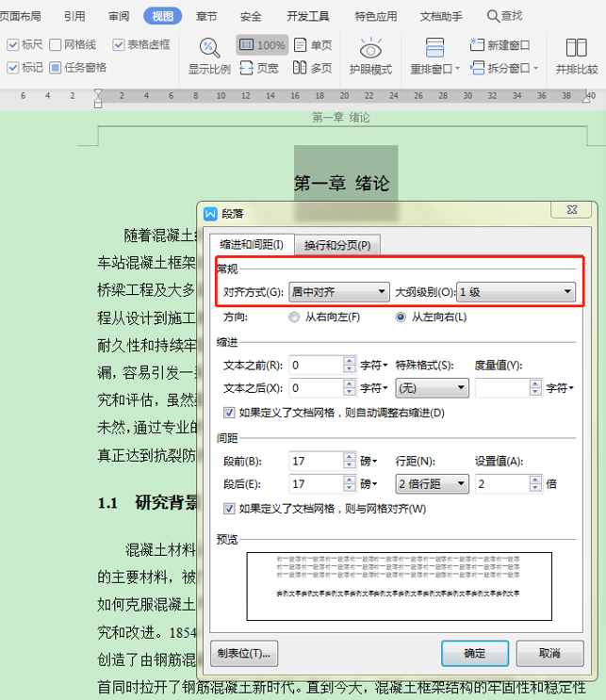Screen dimensions: 606x700
Task: Adjust 段后 spacing with stepper
Action: pyautogui.click(x=350, y=484)
